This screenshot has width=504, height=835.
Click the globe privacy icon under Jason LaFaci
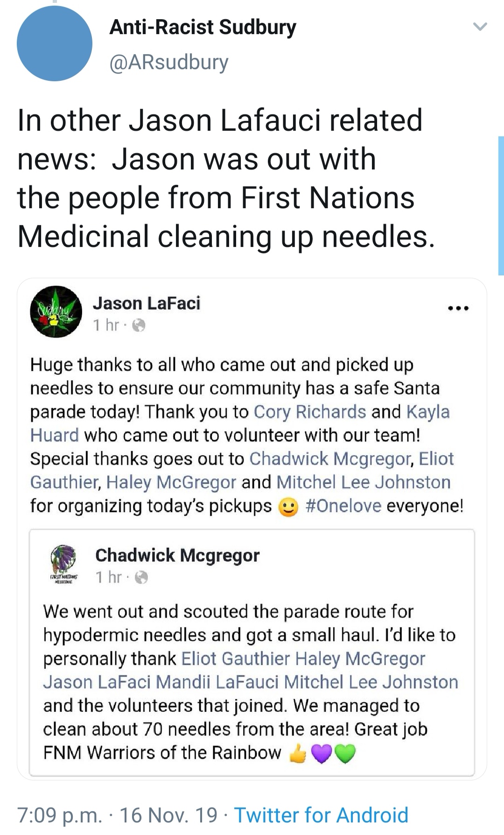click(x=139, y=325)
